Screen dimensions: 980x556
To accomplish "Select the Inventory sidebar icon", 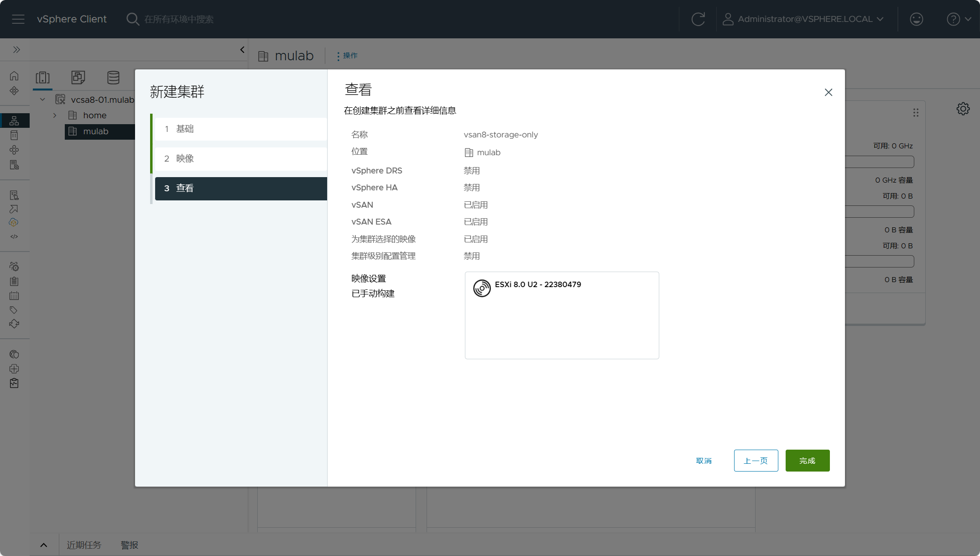I will tap(14, 121).
